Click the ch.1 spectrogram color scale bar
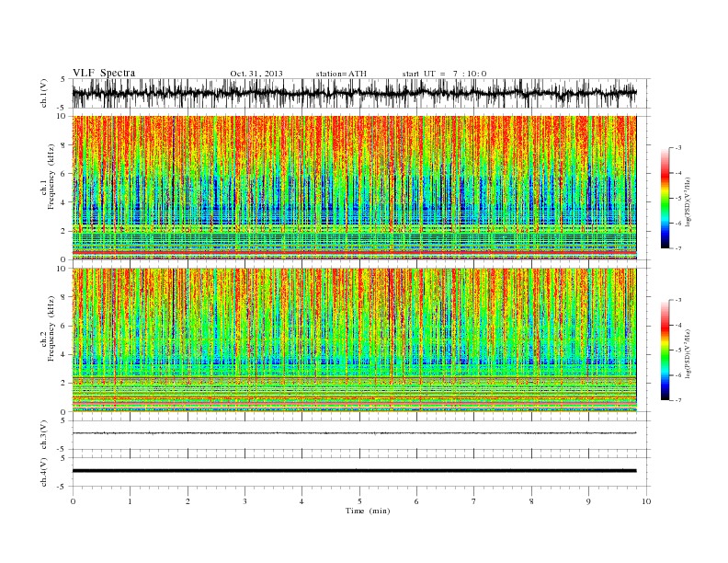The height and width of the screenshot is (563, 728). pos(665,199)
